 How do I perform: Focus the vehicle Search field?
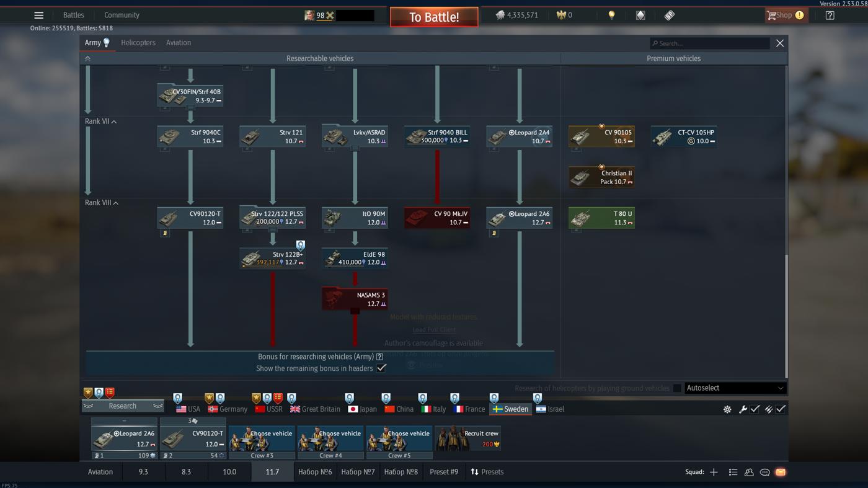pos(709,43)
